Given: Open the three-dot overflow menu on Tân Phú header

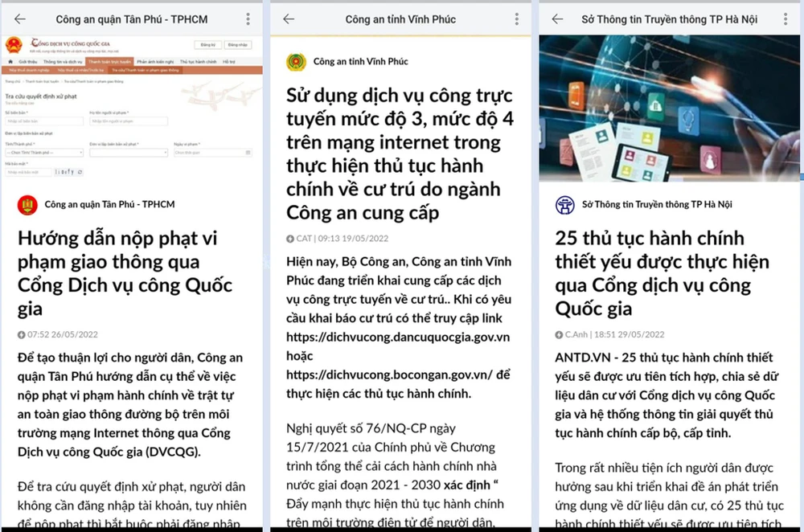Looking at the screenshot, I should [x=248, y=18].
